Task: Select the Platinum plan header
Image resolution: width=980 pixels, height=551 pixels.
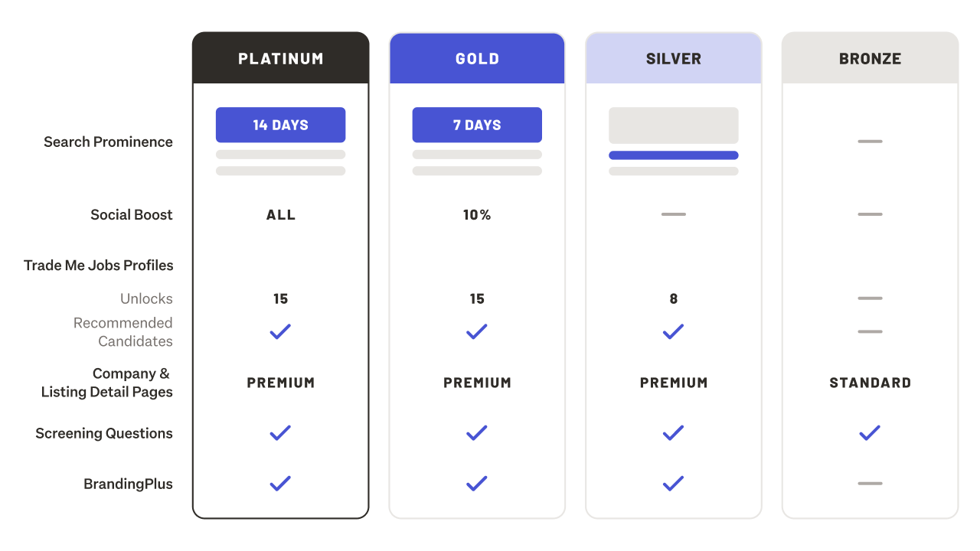Action: (280, 58)
